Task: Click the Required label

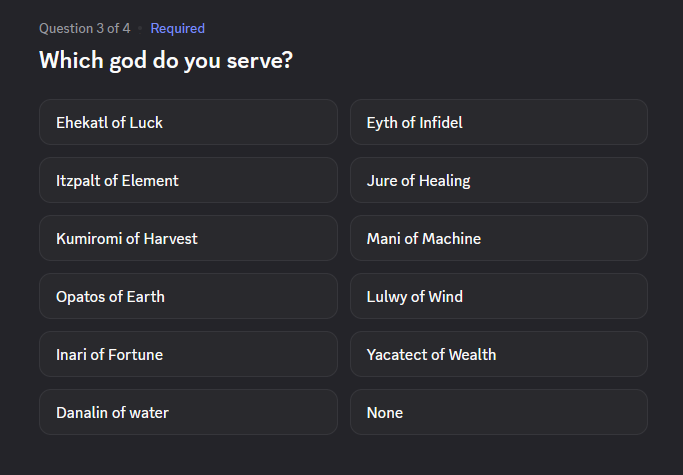Action: [x=177, y=28]
